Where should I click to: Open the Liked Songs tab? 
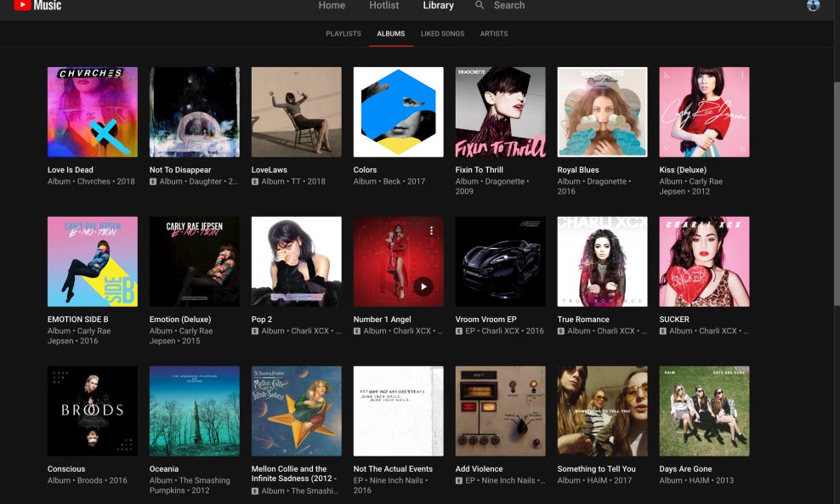tap(442, 34)
